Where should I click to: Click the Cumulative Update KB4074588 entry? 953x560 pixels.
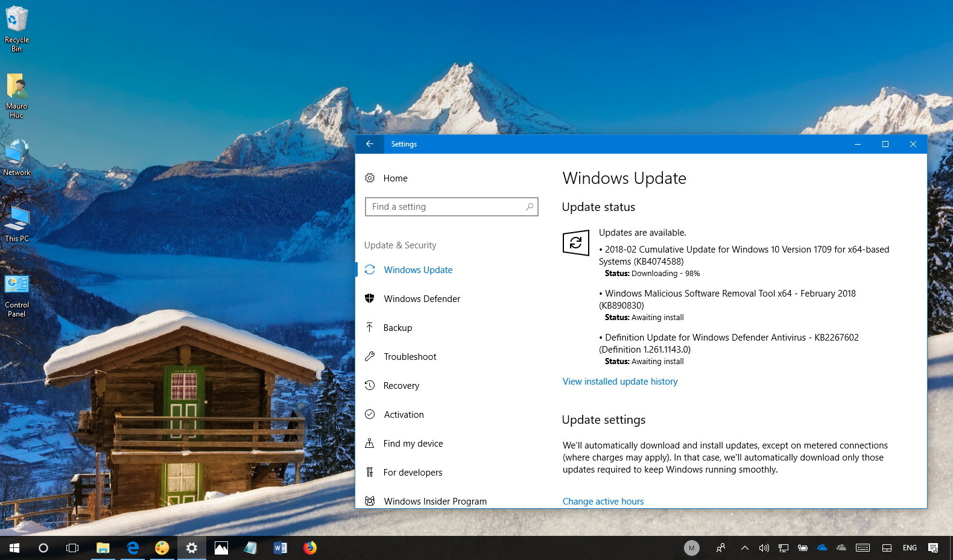click(744, 256)
